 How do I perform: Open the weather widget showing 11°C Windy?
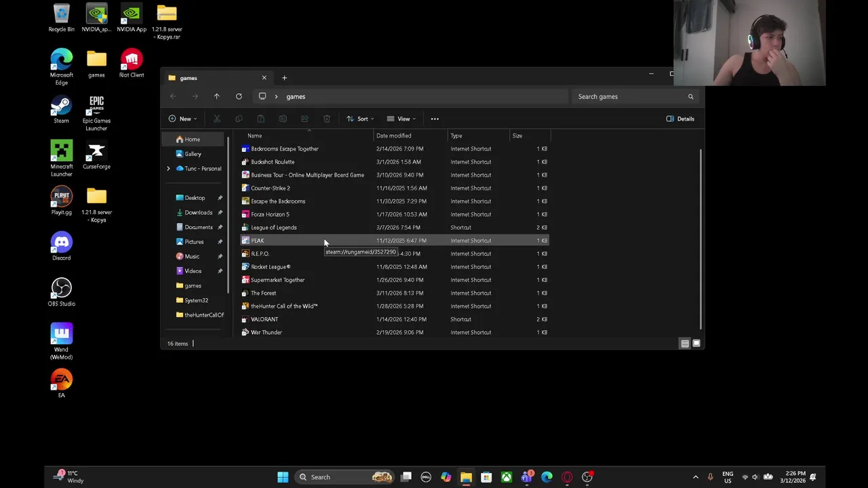coord(68,477)
